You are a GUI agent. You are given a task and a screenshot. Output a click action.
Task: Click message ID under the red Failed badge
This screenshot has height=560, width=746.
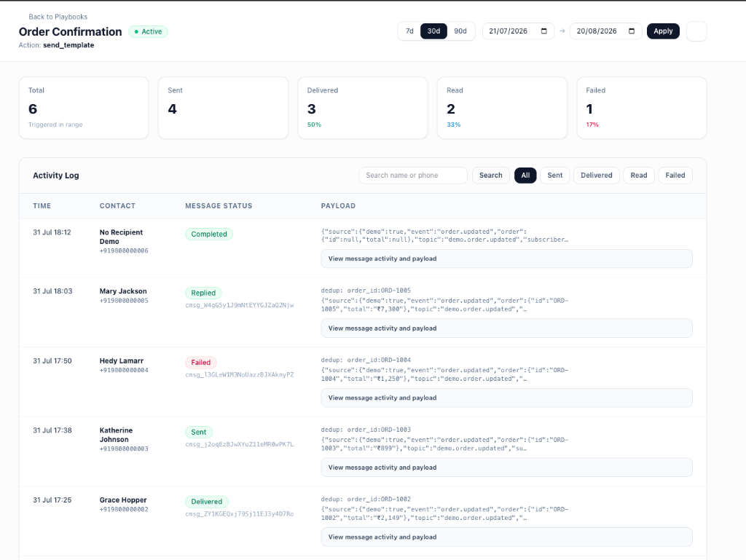(x=239, y=375)
